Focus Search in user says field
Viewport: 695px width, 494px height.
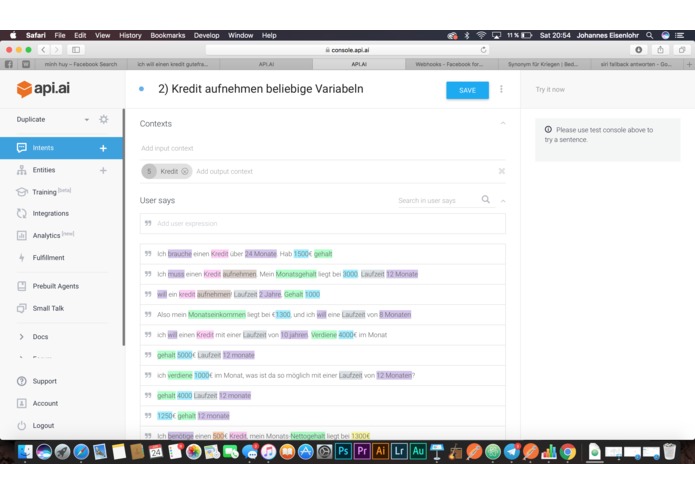pyautogui.click(x=437, y=201)
